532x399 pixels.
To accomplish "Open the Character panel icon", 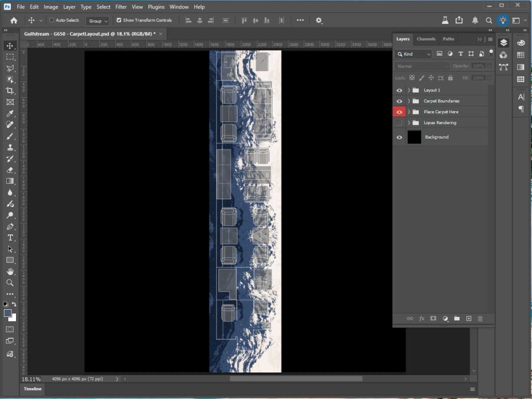I will click(521, 96).
